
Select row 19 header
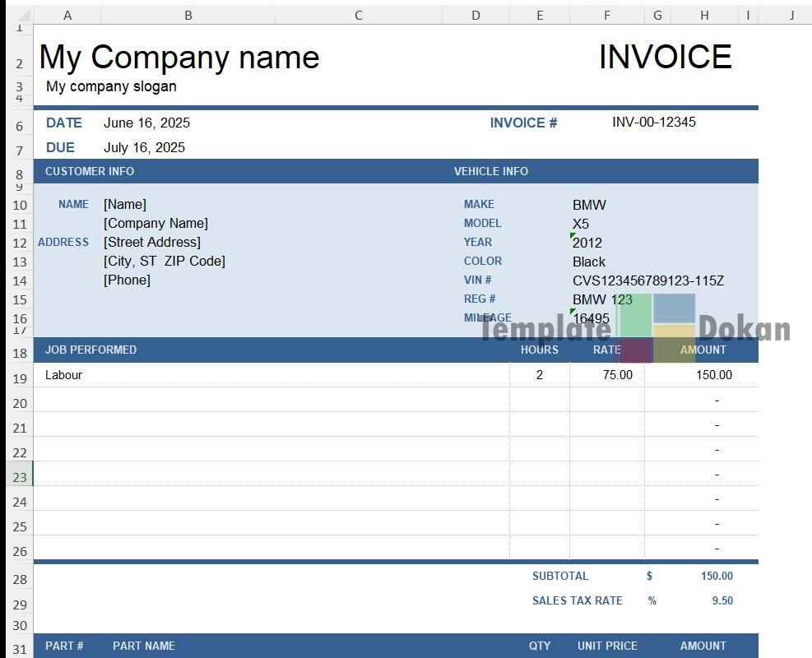pyautogui.click(x=20, y=378)
